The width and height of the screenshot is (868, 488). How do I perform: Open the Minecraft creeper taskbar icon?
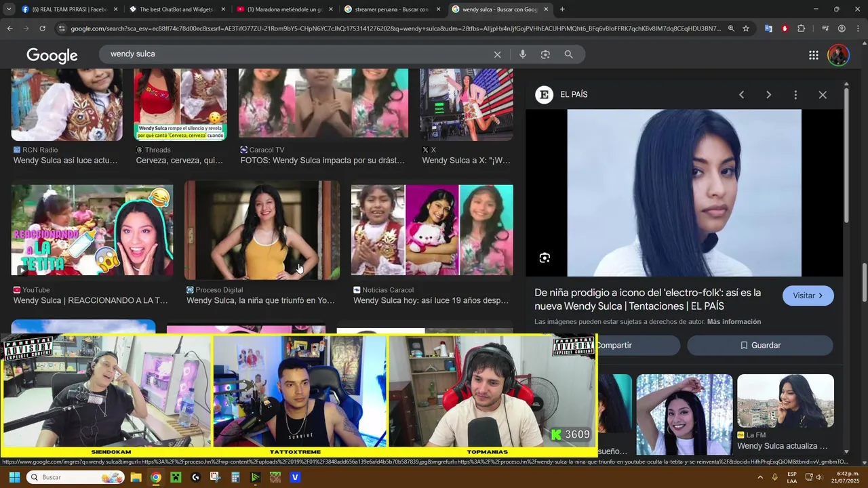point(176,477)
